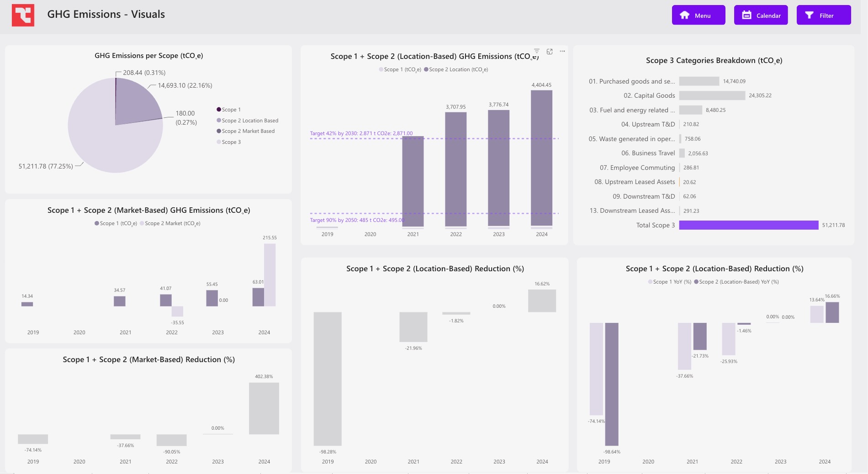Viewport: 868px width, 474px height.
Task: Open focus mode on the Location-Based emissions chart
Action: [x=550, y=51]
